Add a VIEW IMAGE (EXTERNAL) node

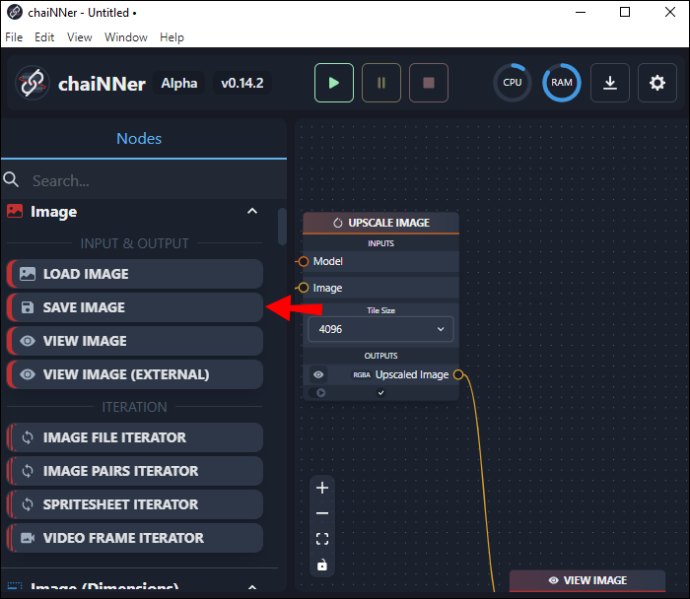(135, 374)
